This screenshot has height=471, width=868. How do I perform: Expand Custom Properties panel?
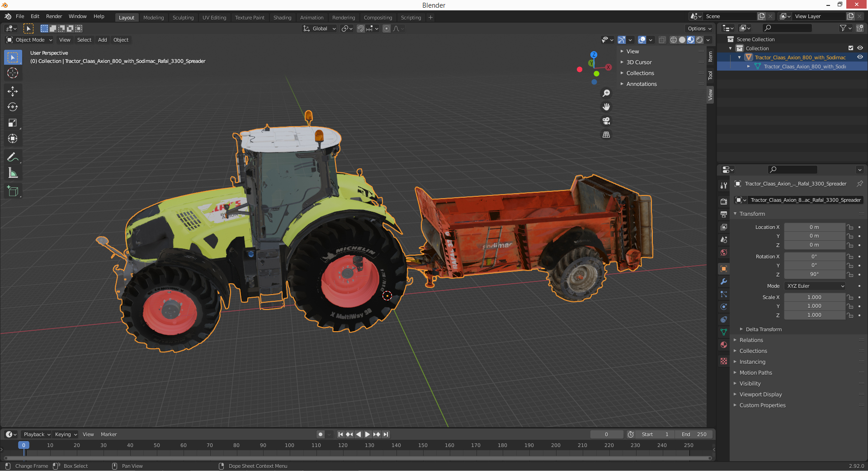pyautogui.click(x=762, y=405)
